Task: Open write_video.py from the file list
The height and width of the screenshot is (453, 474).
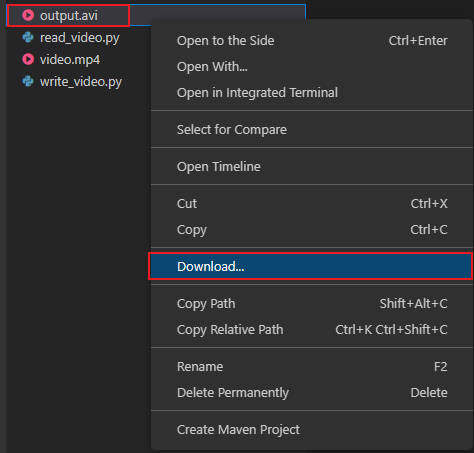Action: (x=81, y=82)
